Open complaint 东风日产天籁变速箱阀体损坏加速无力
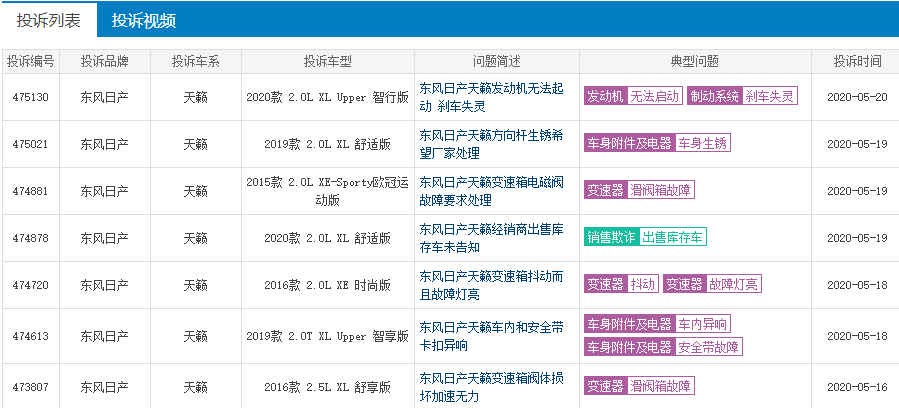Screen dimensions: 899x408 click(x=491, y=387)
